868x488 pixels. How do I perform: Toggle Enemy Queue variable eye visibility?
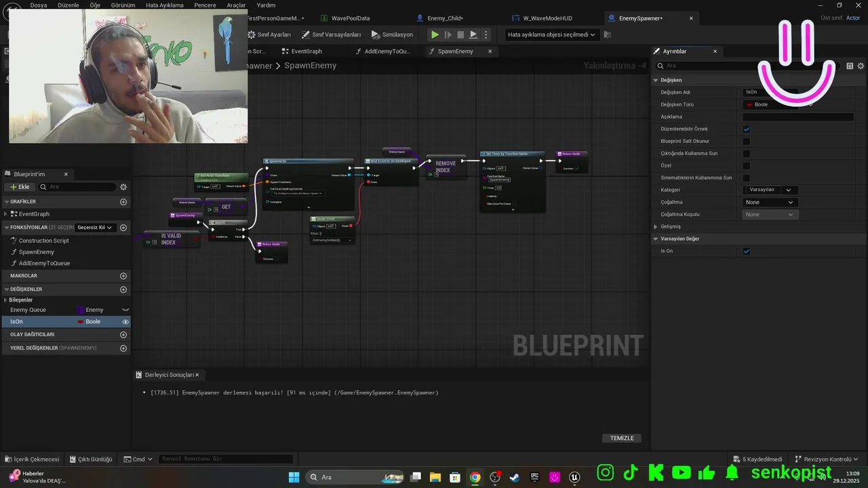tap(125, 310)
